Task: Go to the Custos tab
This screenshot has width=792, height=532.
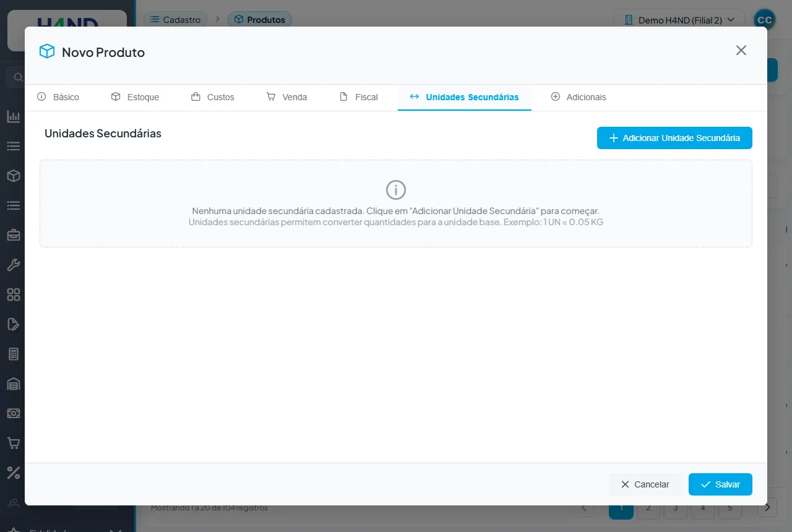Action: pyautogui.click(x=213, y=97)
